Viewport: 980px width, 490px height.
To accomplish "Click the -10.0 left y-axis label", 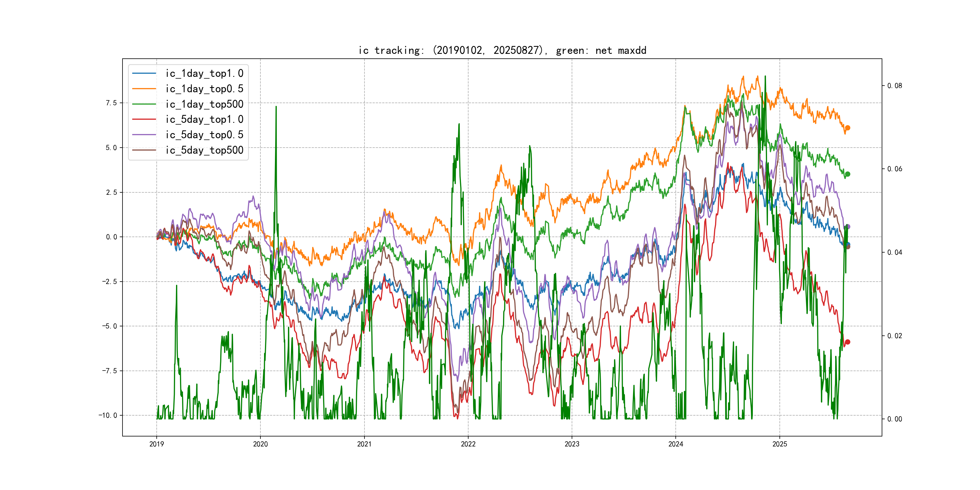I will [108, 415].
